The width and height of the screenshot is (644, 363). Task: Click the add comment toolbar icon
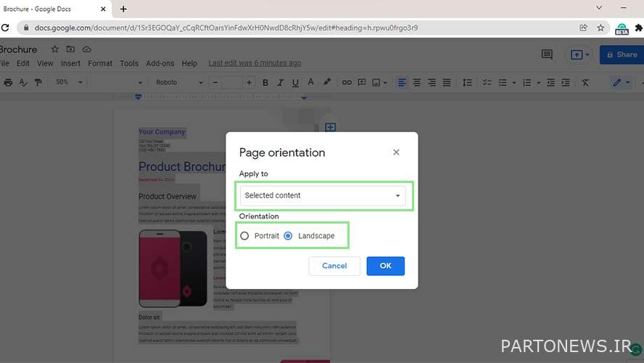click(x=361, y=83)
